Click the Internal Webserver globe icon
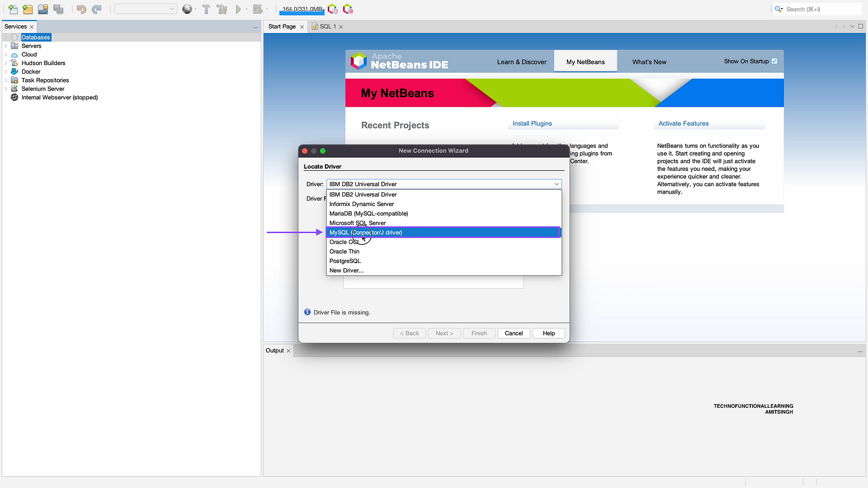Screen dimensions: 868x488 (15, 98)
